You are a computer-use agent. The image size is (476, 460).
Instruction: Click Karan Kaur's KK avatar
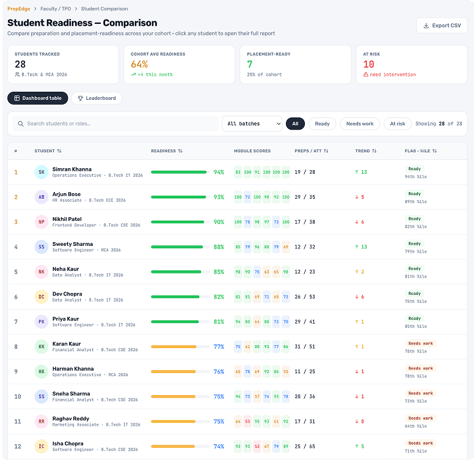click(x=42, y=346)
